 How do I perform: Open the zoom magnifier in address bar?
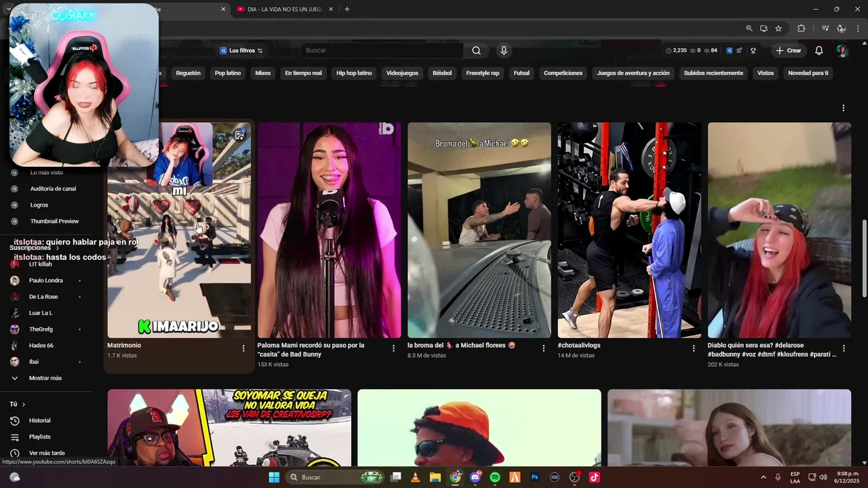[749, 28]
